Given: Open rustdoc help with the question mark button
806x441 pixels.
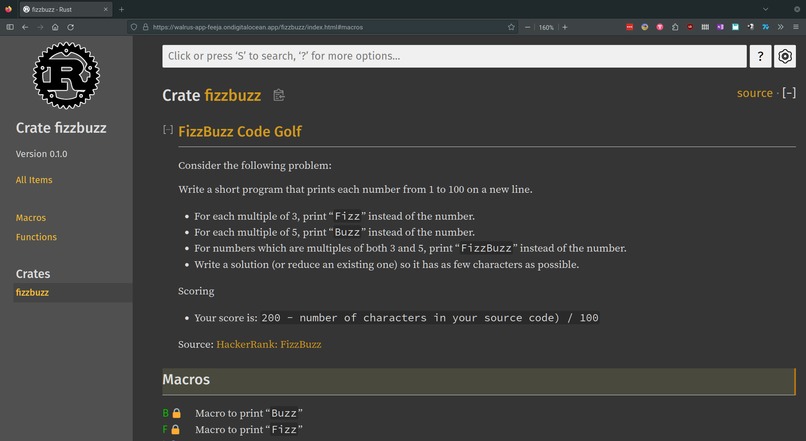Looking at the screenshot, I should pyautogui.click(x=760, y=56).
